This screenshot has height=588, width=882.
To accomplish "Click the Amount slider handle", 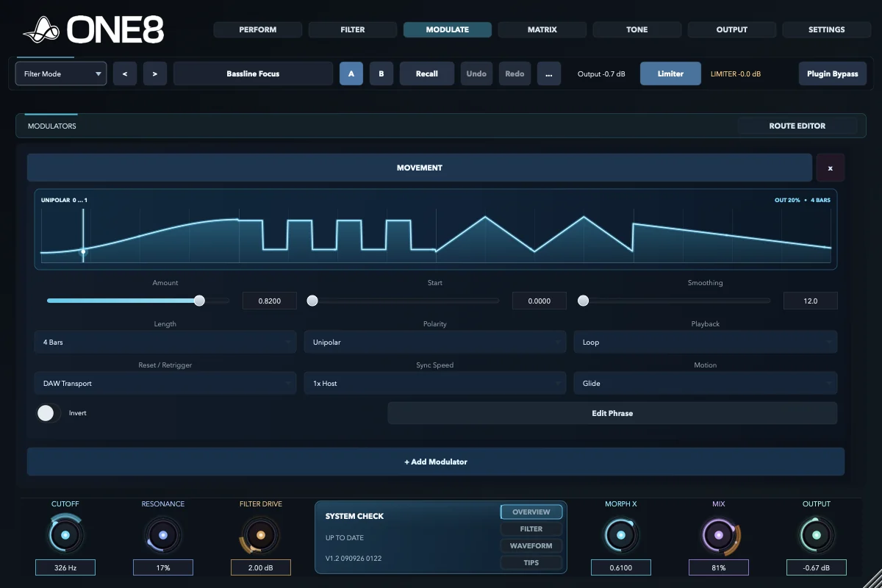I will [199, 301].
